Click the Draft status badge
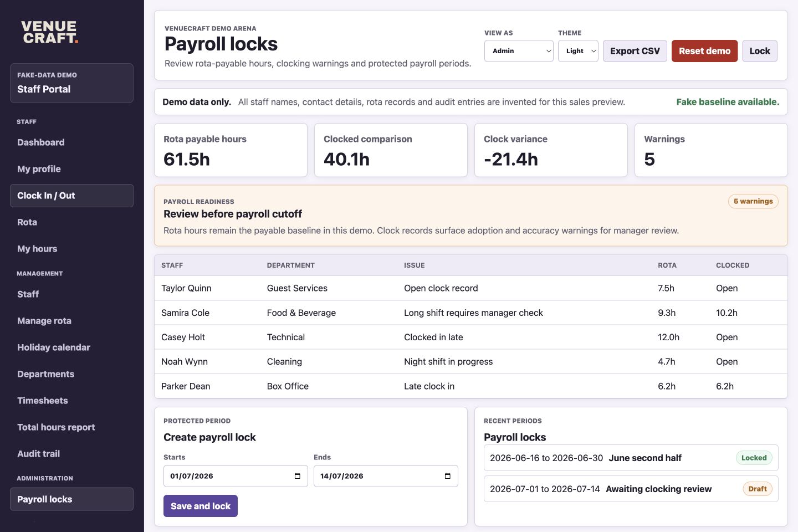Image resolution: width=798 pixels, height=532 pixels. coord(758,489)
